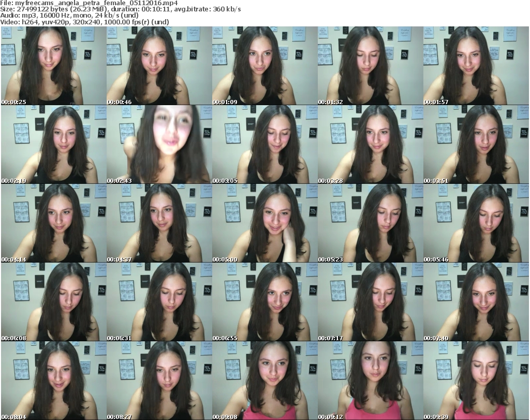
Task: Click the thumbnail stamped 00:00:25
Action: (54, 66)
